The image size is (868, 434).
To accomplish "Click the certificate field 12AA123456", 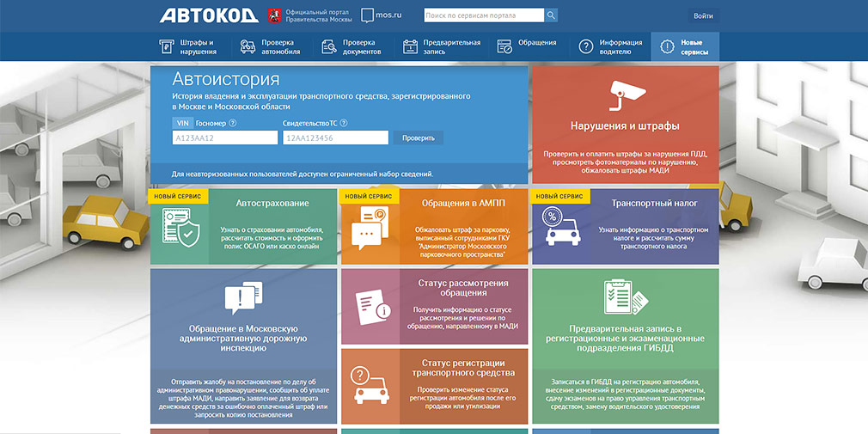I will point(335,138).
